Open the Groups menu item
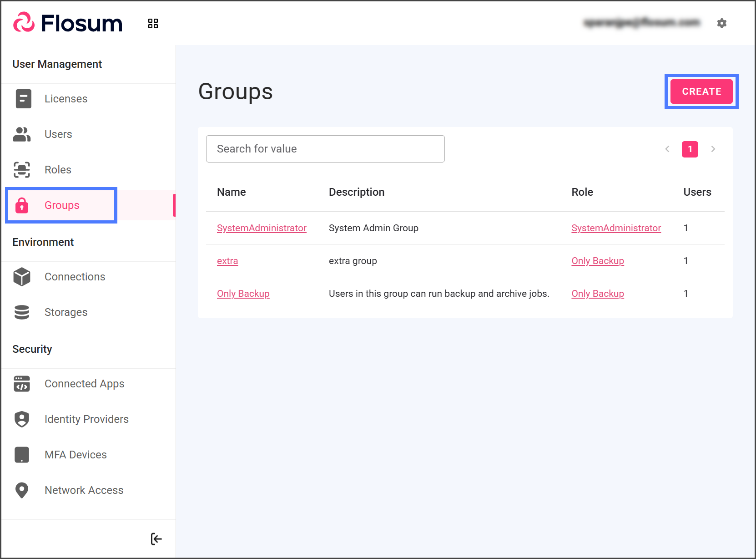Screen dimensions: 756x559 click(62, 205)
